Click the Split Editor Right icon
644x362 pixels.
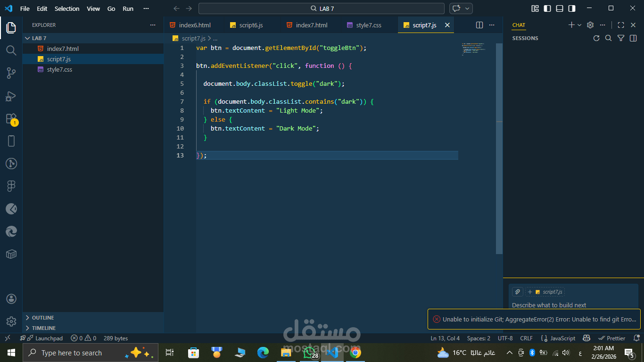pos(479,25)
